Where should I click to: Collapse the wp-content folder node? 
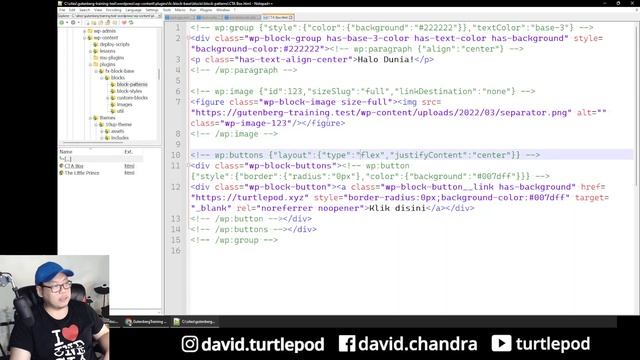point(85,38)
